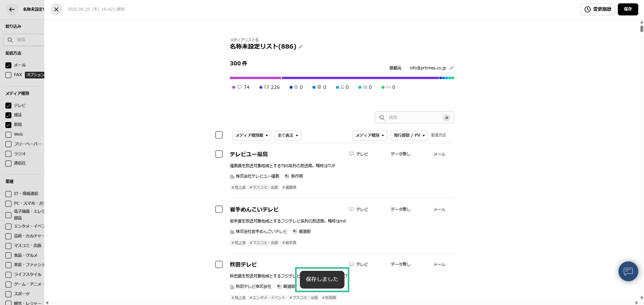Check the テレビユー福島 row checkbox

[x=219, y=154]
